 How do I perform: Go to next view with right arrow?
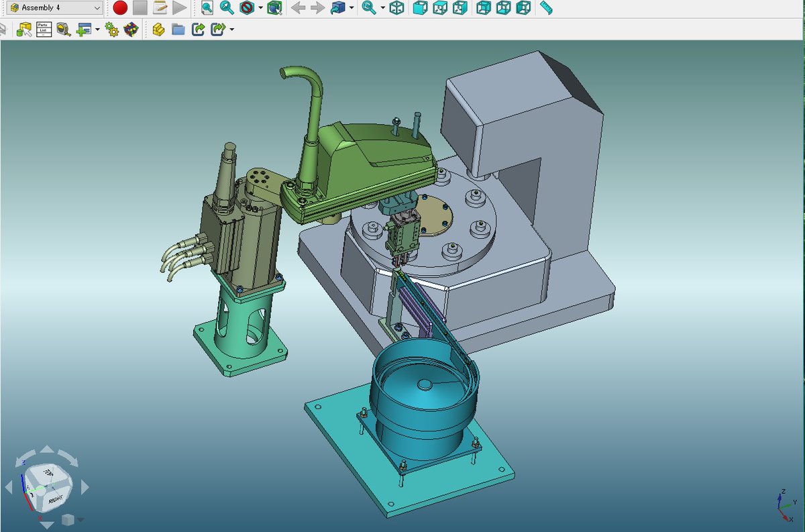pyautogui.click(x=317, y=8)
